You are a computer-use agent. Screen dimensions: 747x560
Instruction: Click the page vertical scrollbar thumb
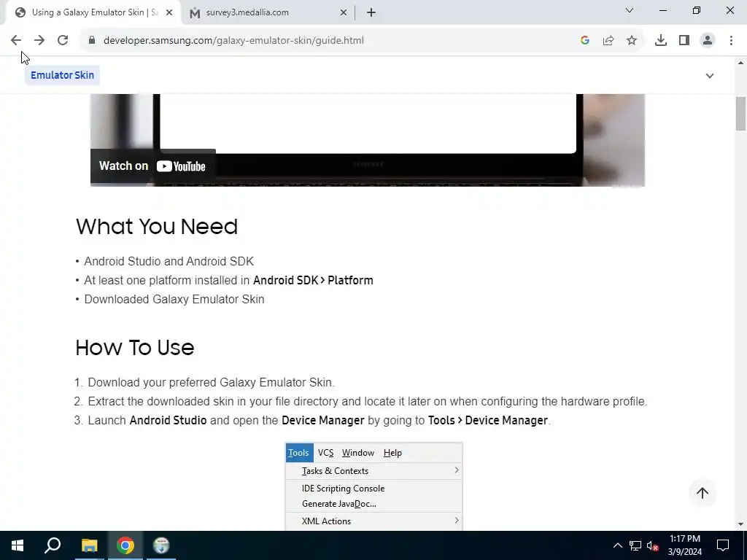[x=741, y=113]
